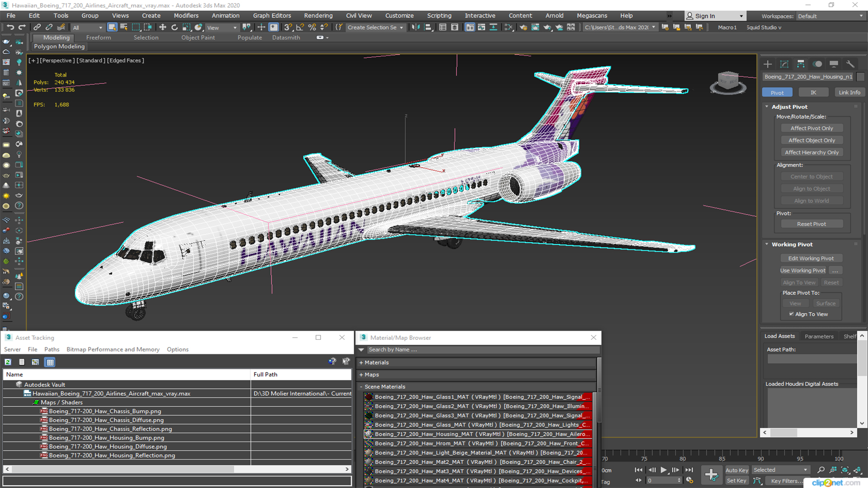Click the Reset Pivot button

811,224
